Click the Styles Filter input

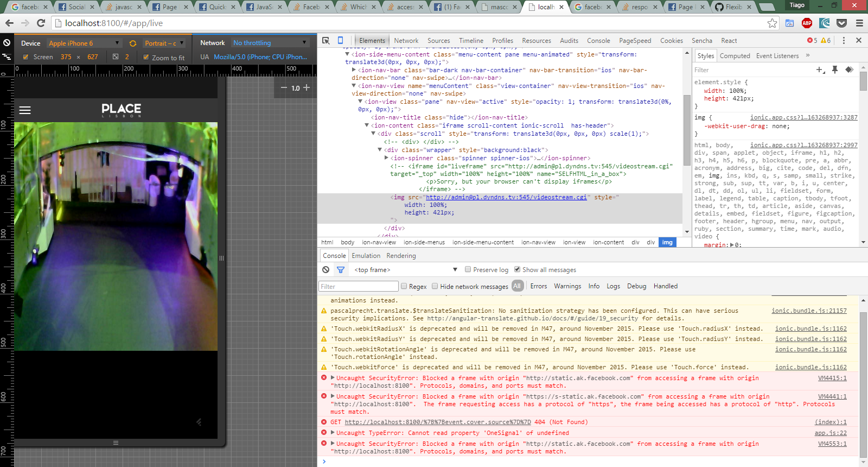click(x=752, y=70)
